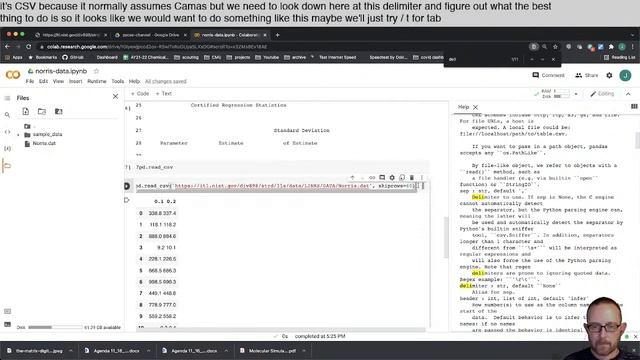Open the cell more-actions menu
Screen dimensions: 640x360
click(422, 178)
